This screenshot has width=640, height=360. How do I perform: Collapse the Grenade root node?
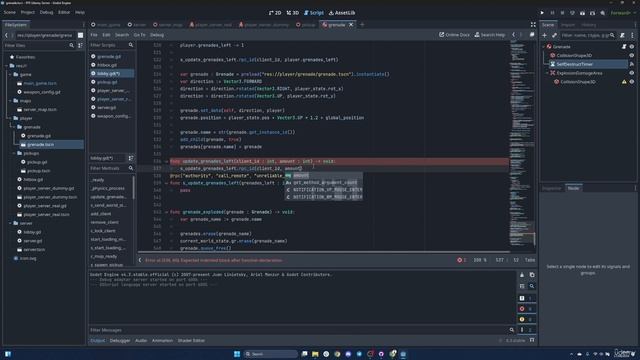pos(544,47)
